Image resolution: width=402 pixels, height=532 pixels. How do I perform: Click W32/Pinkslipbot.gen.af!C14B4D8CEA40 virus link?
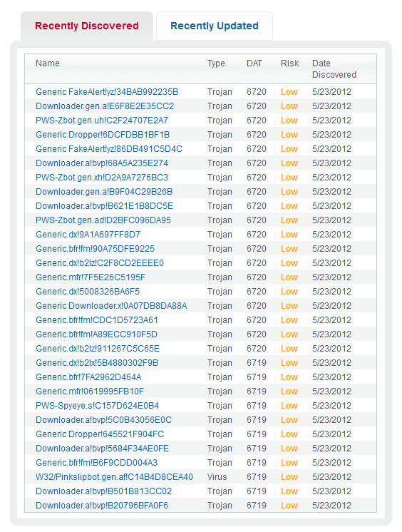(x=114, y=476)
